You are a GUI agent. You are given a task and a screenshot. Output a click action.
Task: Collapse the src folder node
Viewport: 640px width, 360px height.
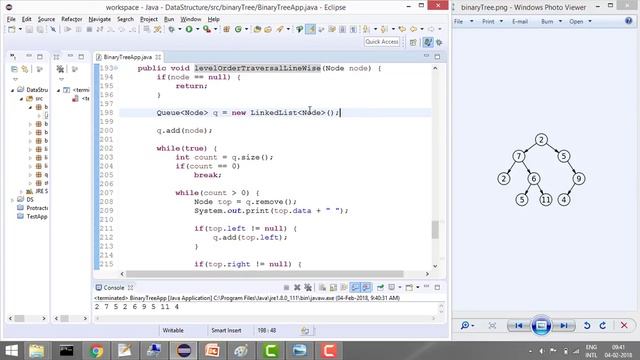tap(21, 99)
